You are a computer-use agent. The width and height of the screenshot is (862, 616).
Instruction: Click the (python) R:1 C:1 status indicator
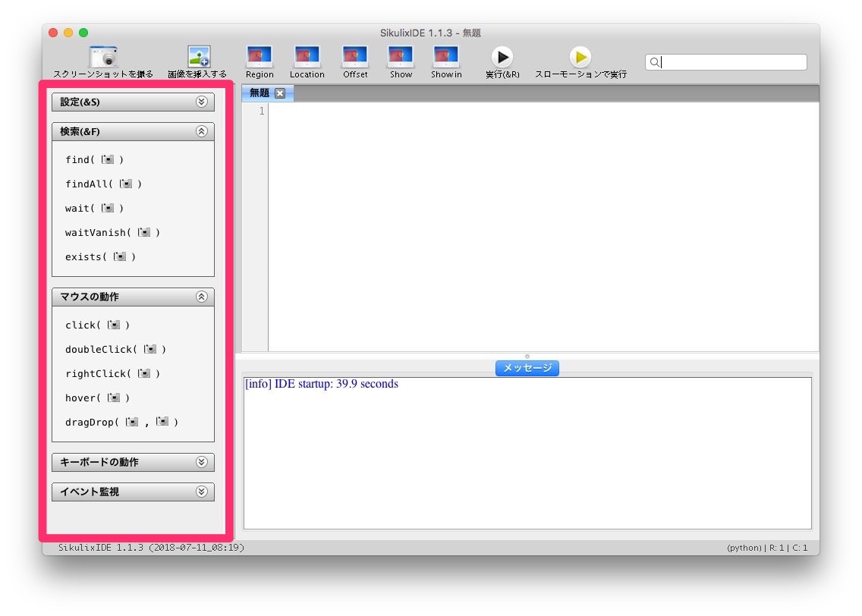pyautogui.click(x=767, y=548)
